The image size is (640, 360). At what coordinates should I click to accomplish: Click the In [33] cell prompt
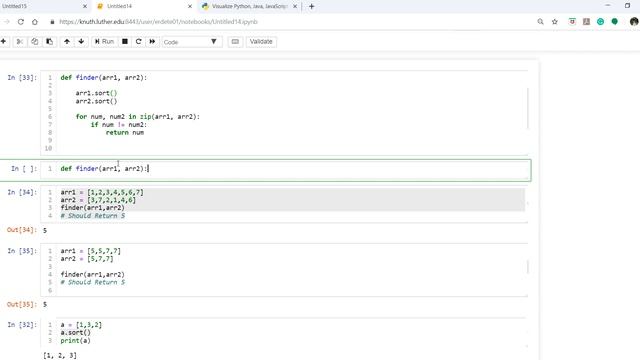(22, 78)
